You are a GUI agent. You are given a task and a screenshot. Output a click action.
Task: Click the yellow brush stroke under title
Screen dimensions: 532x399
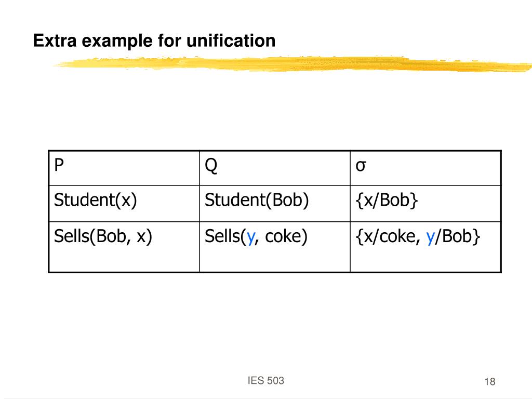click(292, 64)
